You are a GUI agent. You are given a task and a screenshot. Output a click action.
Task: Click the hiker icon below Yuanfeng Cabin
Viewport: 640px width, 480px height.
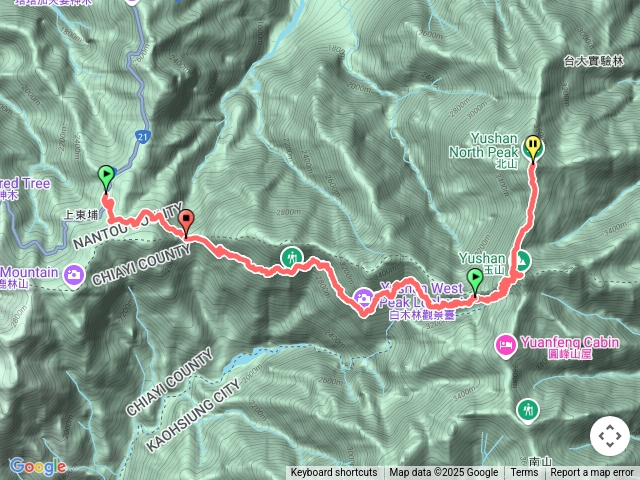tap(528, 410)
